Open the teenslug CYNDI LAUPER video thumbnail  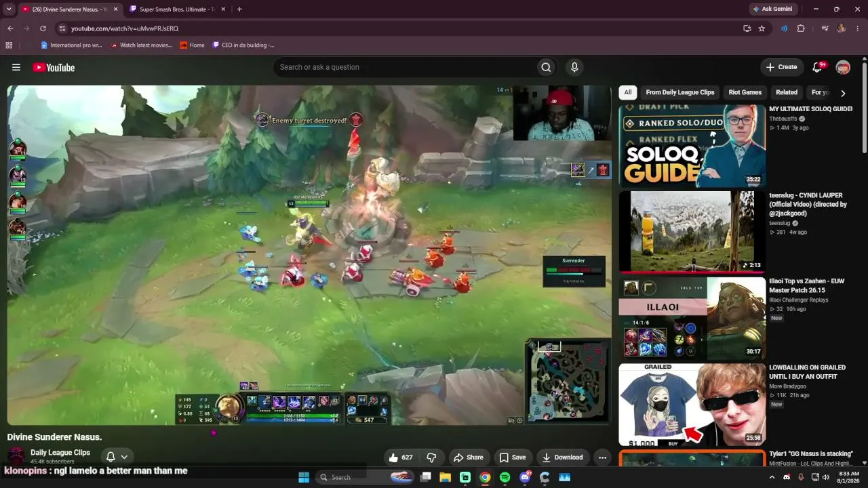692,232
